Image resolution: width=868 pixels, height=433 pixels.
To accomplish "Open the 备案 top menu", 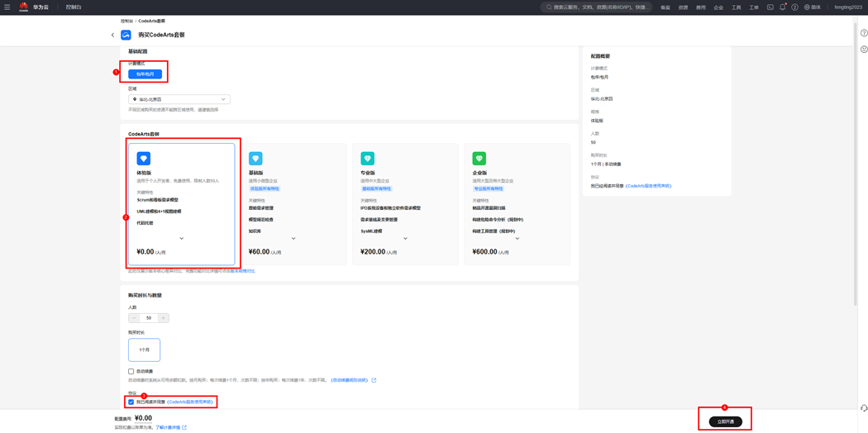I will point(665,7).
